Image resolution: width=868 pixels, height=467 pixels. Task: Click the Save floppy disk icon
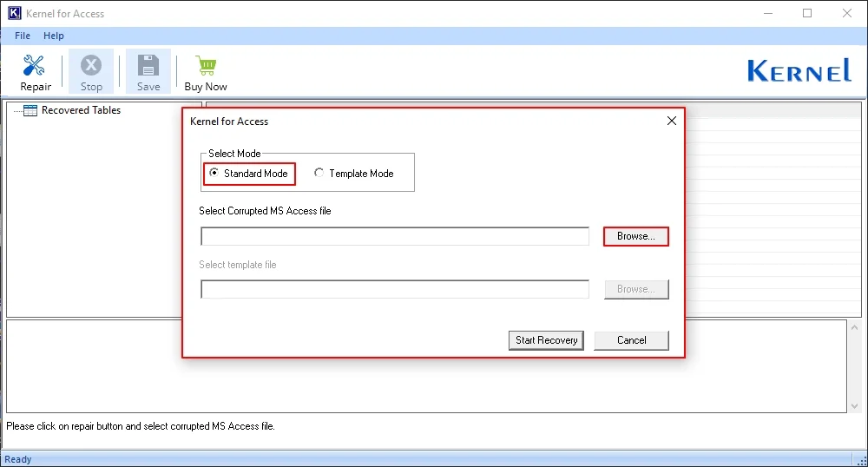148,66
